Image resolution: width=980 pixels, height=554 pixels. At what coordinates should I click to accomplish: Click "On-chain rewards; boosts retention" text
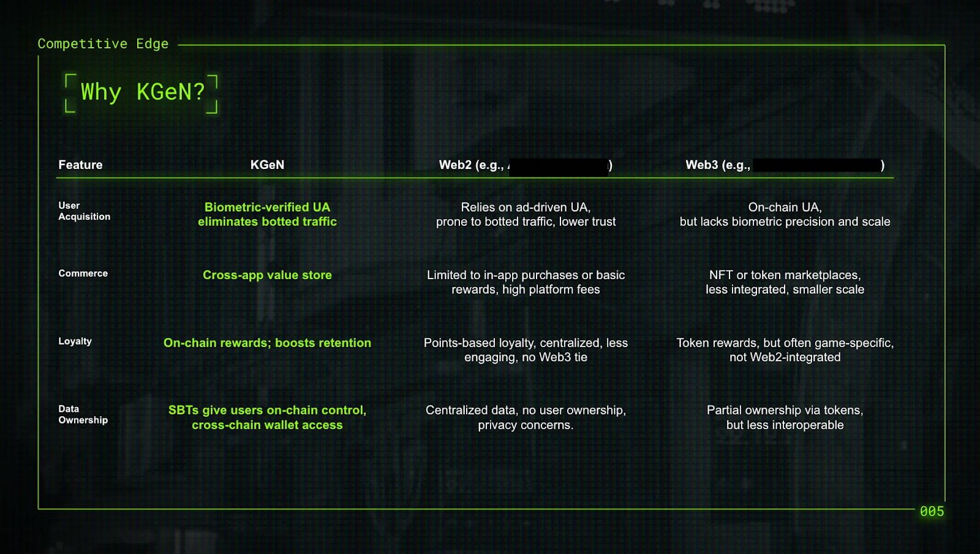(x=267, y=343)
